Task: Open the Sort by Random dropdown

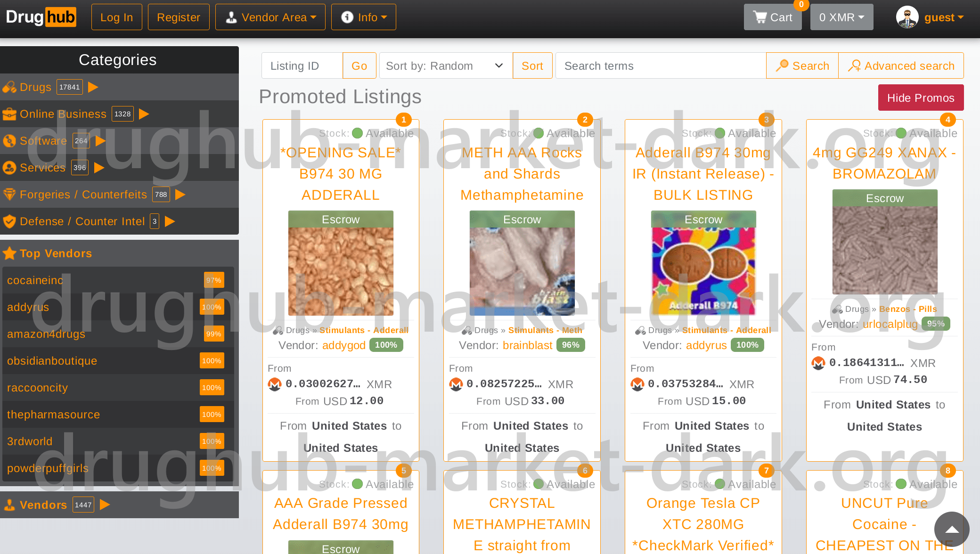Action: pyautogui.click(x=446, y=66)
